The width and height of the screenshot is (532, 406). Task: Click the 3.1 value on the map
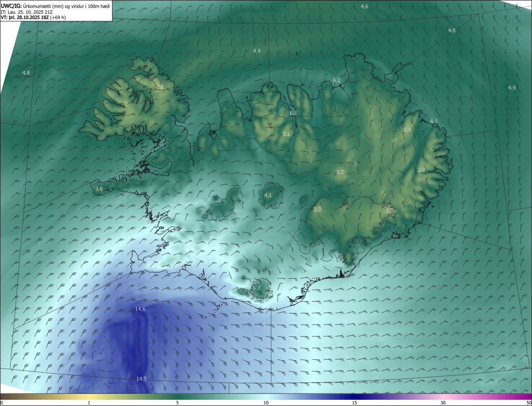click(x=286, y=134)
